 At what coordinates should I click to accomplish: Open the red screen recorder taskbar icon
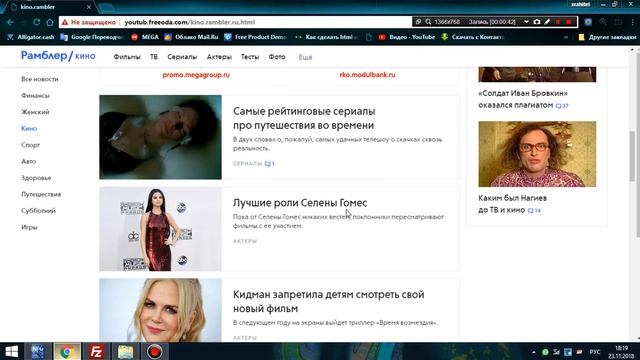(x=155, y=351)
